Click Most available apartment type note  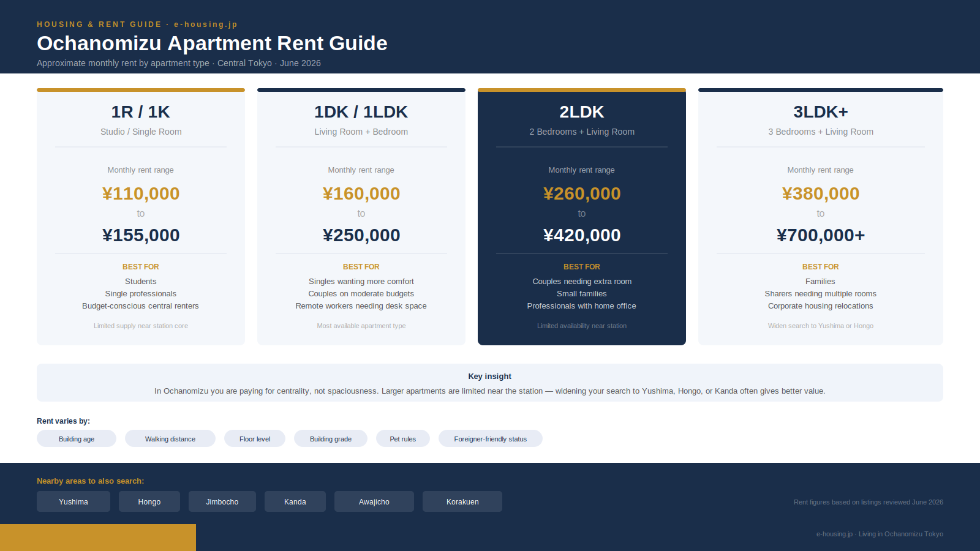pos(361,326)
